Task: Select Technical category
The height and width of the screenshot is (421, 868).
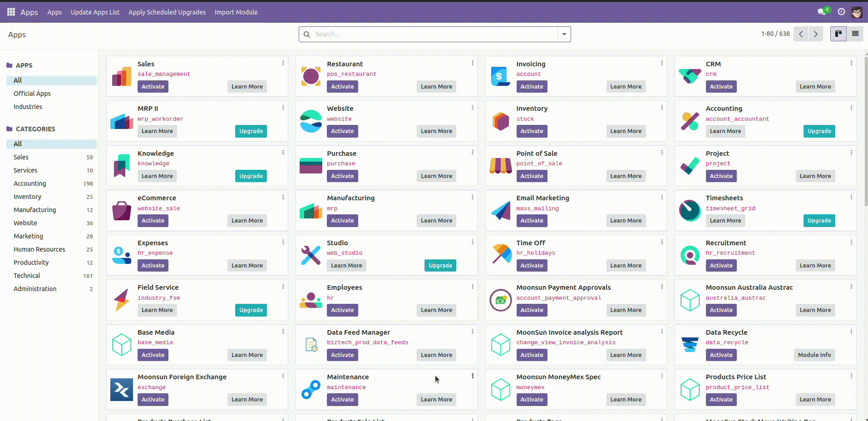Action: pyautogui.click(x=51, y=276)
